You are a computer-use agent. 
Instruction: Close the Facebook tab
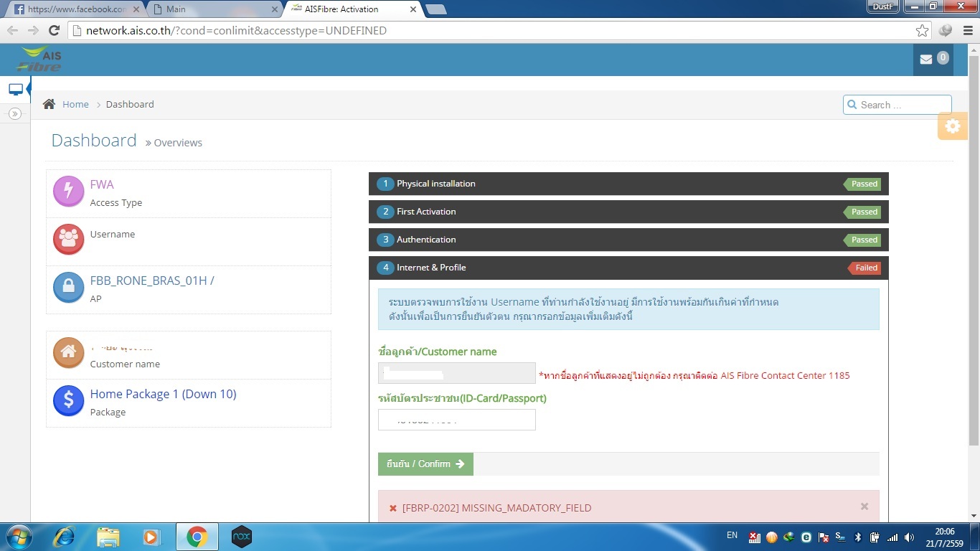point(135,9)
